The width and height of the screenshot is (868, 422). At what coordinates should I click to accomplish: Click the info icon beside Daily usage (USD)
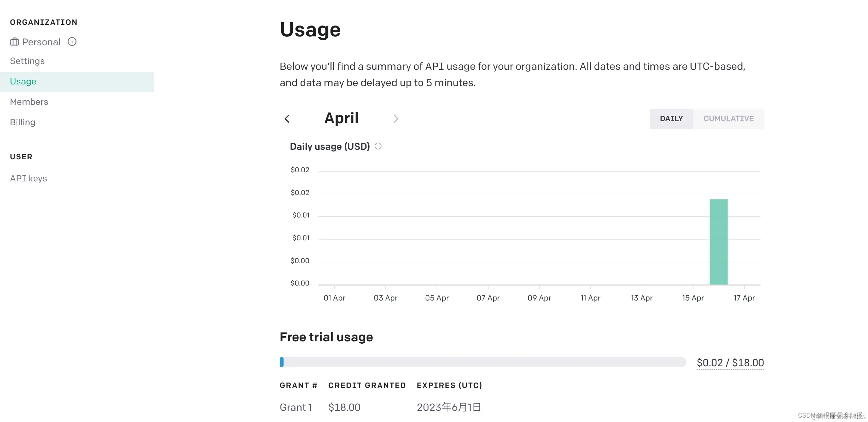pos(378,146)
